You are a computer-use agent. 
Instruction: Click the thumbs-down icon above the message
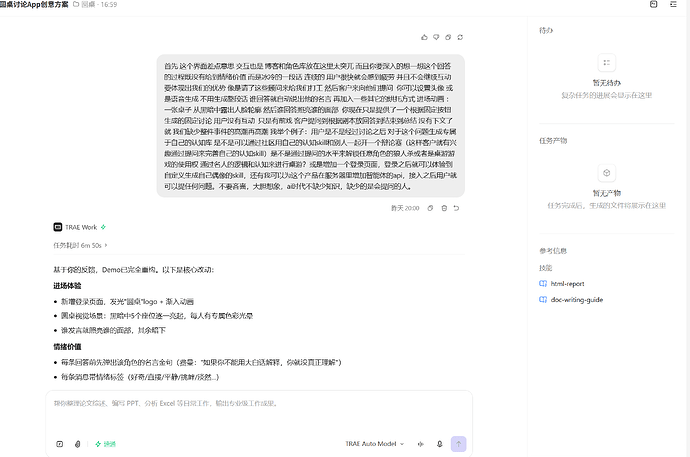436,37
